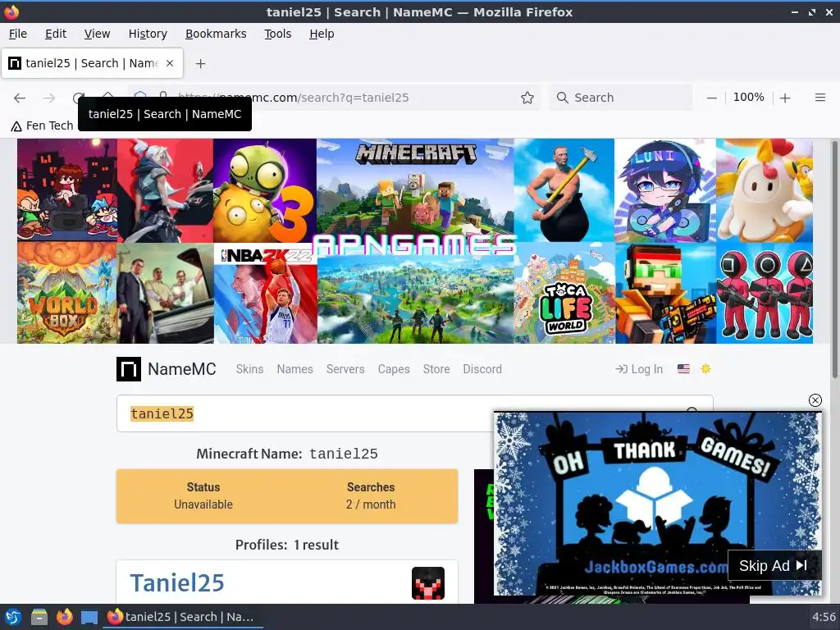Click the Fortnite island landscape tile

pos(415,300)
